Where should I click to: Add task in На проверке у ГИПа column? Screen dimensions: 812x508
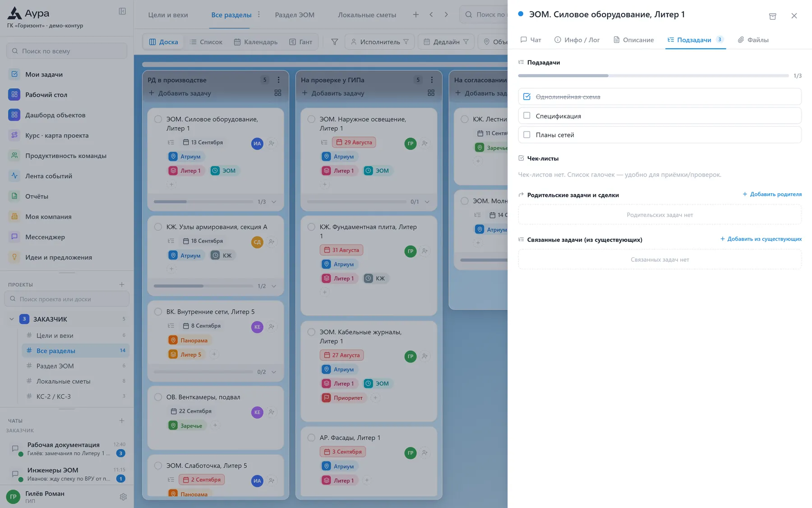pyautogui.click(x=333, y=93)
